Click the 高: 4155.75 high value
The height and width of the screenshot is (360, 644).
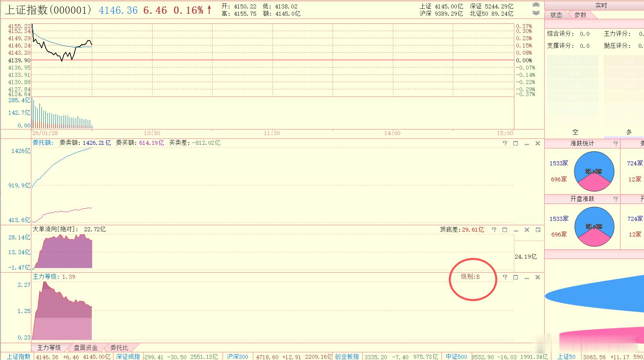pos(239,14)
